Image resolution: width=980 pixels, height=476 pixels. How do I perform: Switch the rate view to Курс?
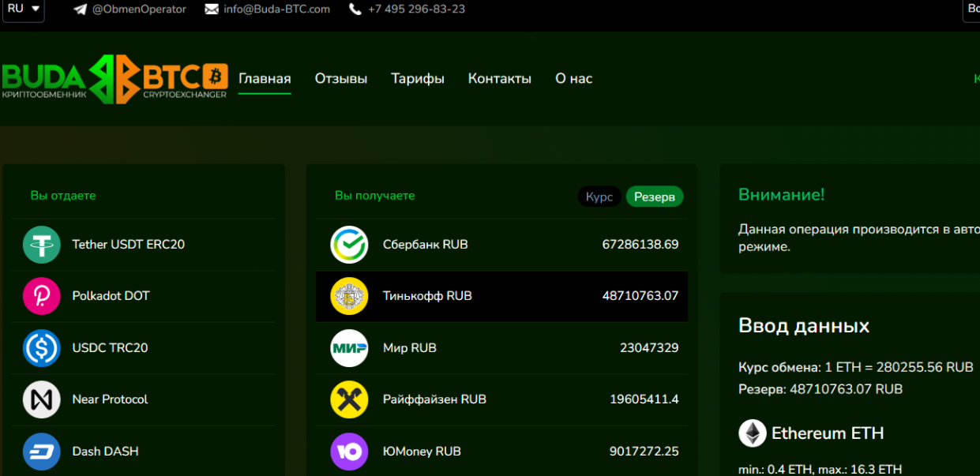coord(599,197)
